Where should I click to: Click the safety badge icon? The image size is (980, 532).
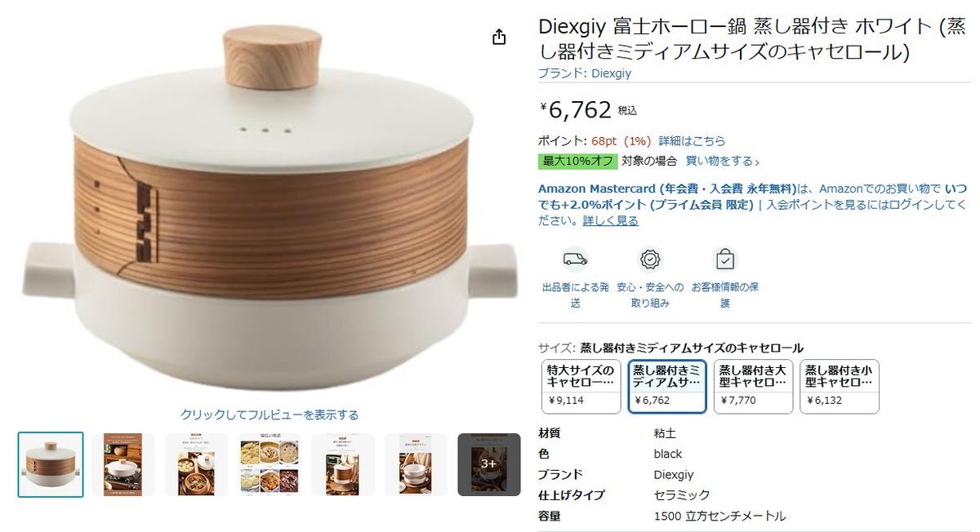pos(650,259)
